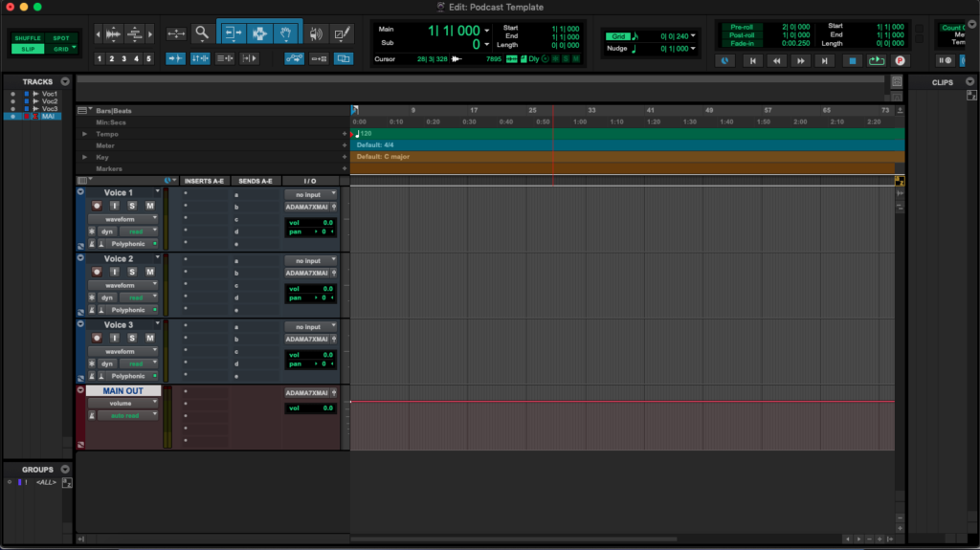Screen dimensions: 980x550
Task: Record-enable the Voice 1 track
Action: [x=97, y=206]
